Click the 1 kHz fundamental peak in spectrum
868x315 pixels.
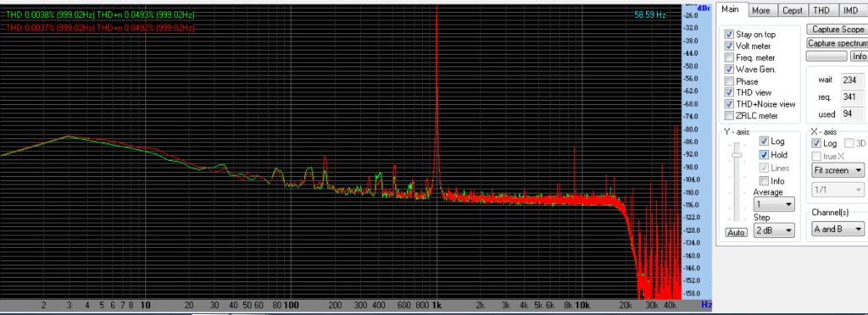click(437, 99)
